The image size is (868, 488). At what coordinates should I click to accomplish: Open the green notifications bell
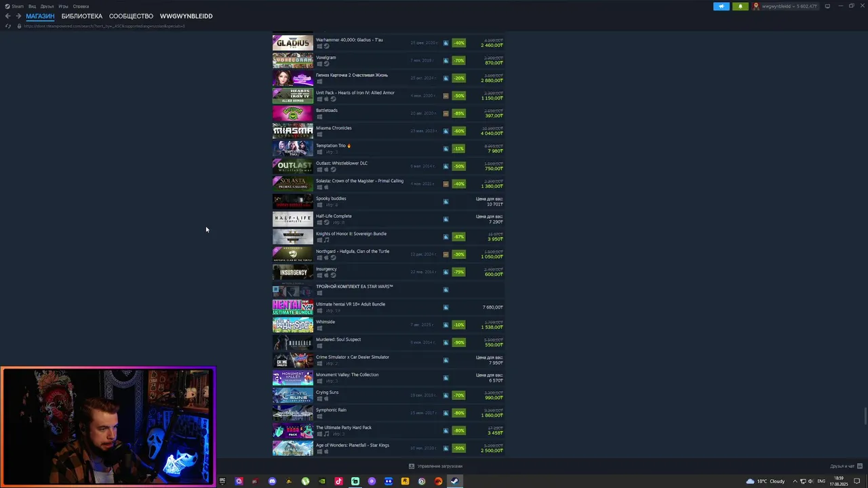coord(740,6)
